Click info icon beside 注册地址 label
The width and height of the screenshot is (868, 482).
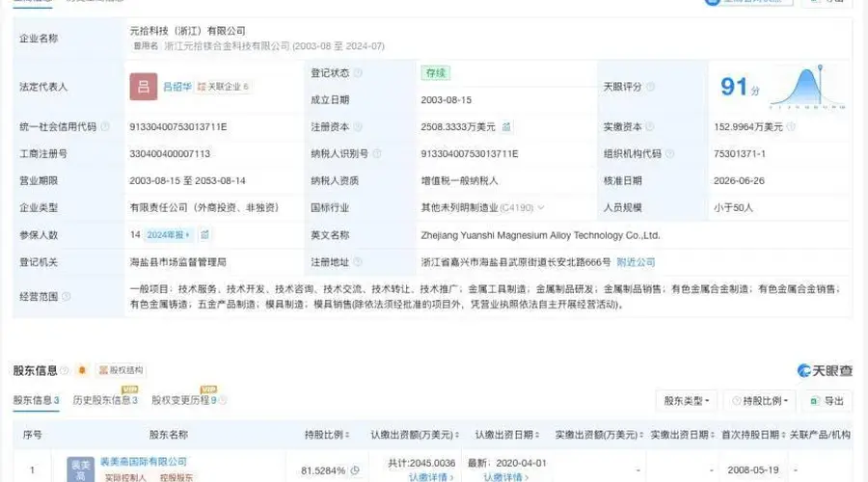coord(358,262)
